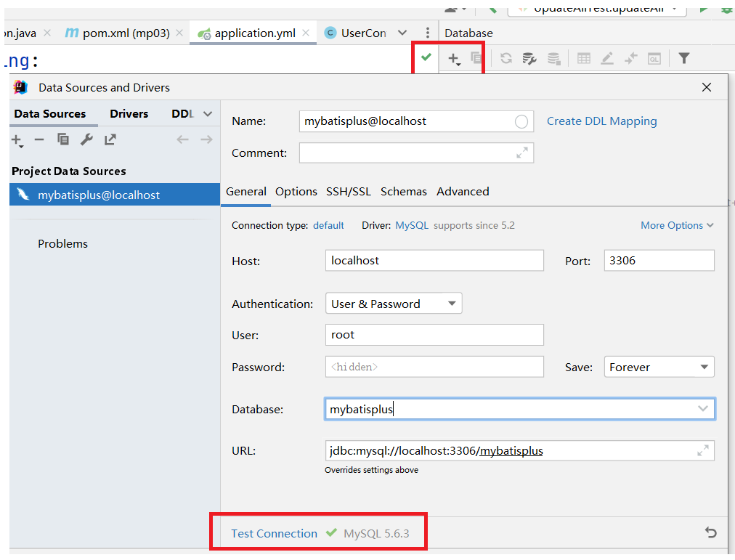Open the SSH/SSL tab
This screenshot has height=560, width=735.
(349, 192)
